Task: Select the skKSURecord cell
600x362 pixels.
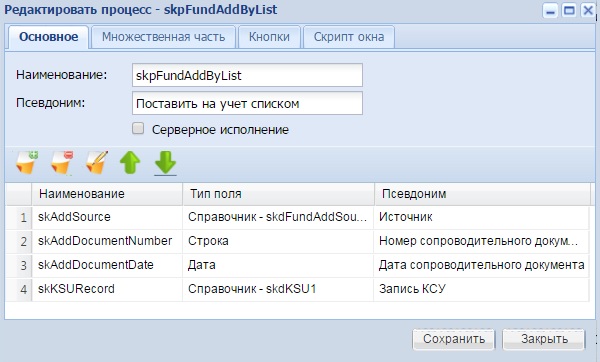Action: click(x=107, y=289)
